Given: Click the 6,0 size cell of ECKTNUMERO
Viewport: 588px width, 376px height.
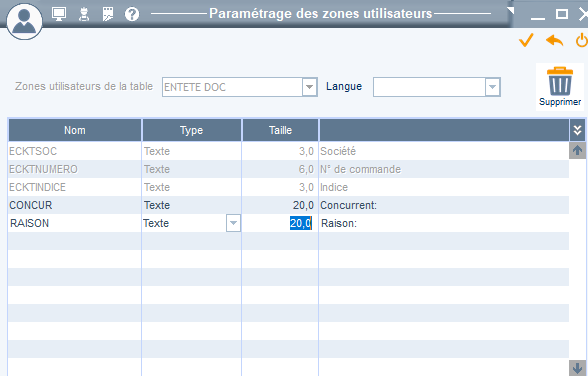Looking at the screenshot, I should (280, 169).
